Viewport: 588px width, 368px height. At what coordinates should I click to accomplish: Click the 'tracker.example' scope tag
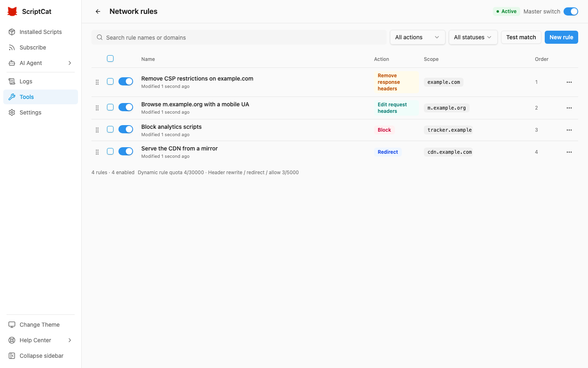click(x=448, y=130)
